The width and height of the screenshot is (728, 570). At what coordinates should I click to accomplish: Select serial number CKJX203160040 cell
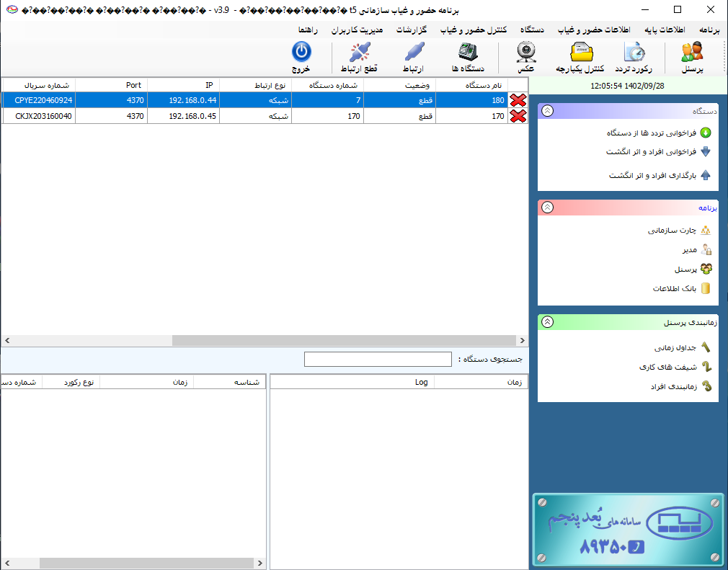point(39,116)
